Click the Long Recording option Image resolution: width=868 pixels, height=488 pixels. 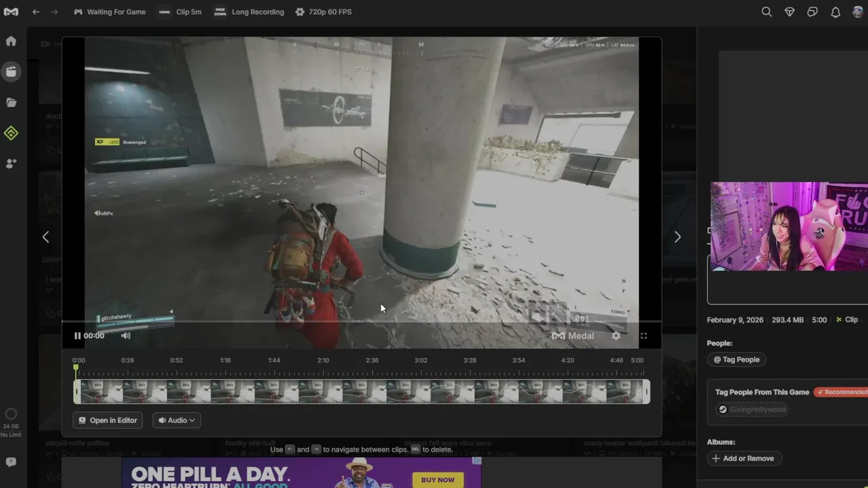coord(249,12)
